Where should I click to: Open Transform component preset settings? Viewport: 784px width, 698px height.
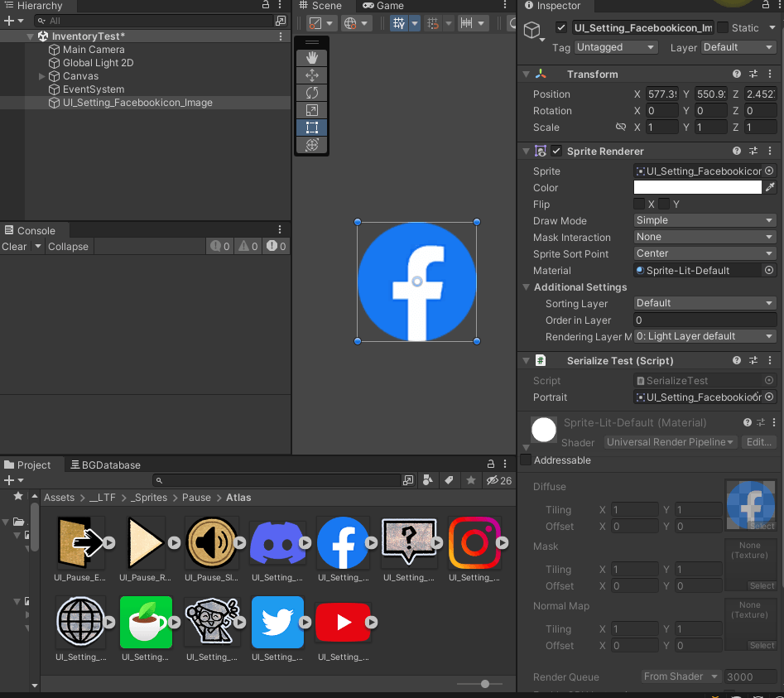pyautogui.click(x=753, y=74)
